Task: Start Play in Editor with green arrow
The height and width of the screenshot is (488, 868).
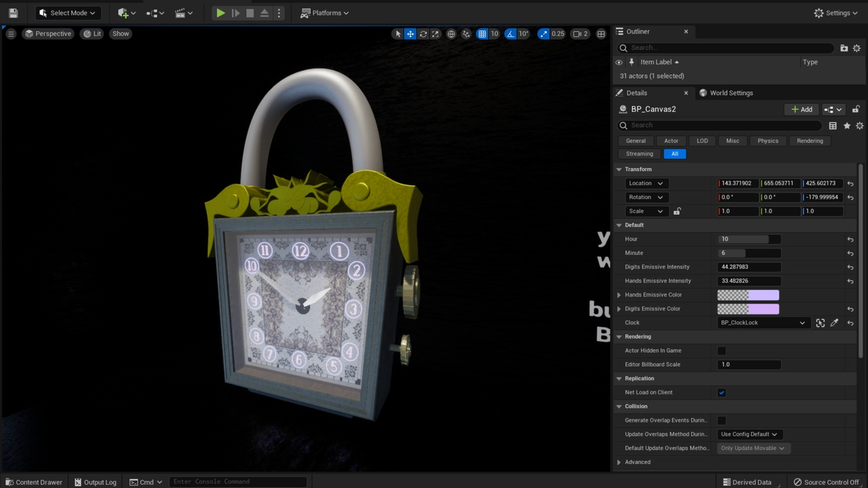Action: [x=220, y=13]
